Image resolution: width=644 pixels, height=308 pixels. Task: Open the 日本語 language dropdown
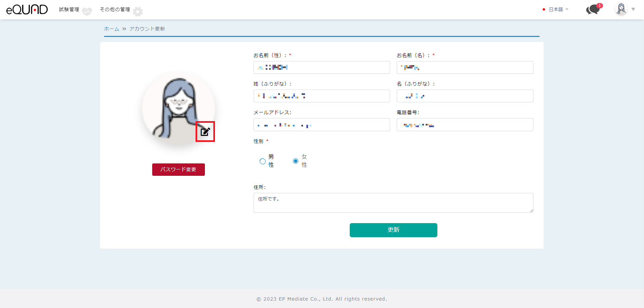558,9
